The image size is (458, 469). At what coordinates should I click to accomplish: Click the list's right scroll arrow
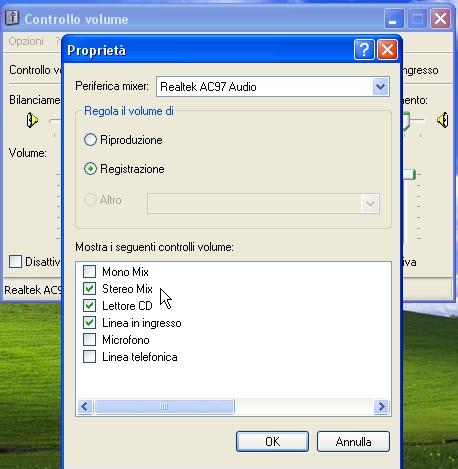coord(381,407)
